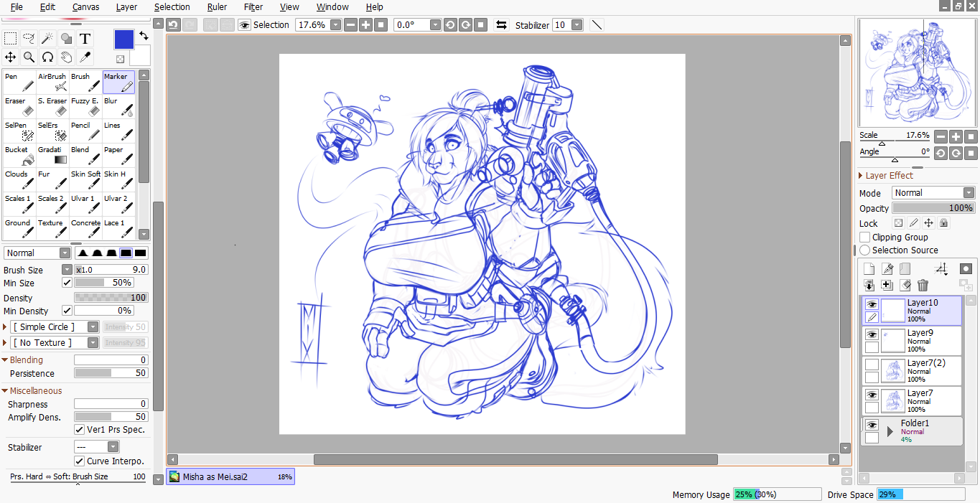
Task: Flip the canvas view horizontally
Action: tap(502, 24)
